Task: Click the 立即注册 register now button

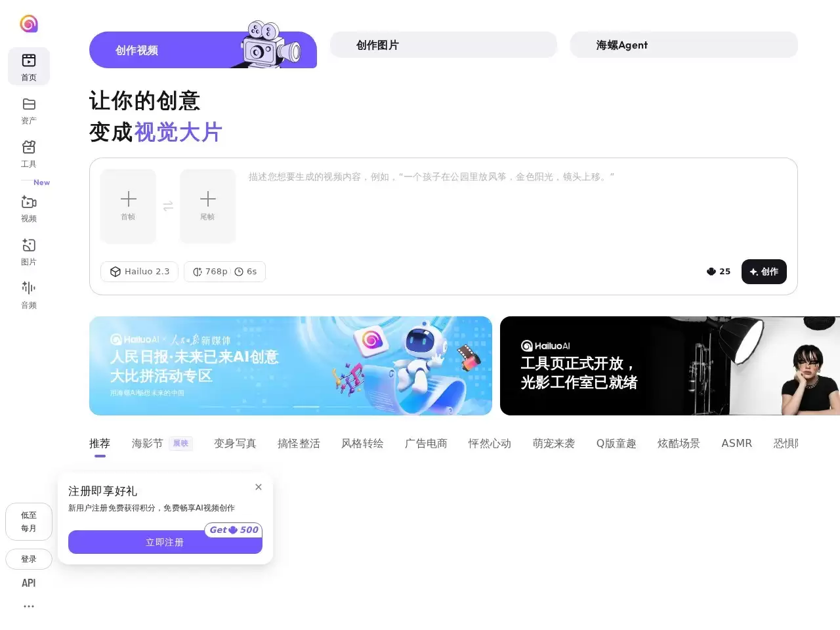Action: tap(165, 542)
